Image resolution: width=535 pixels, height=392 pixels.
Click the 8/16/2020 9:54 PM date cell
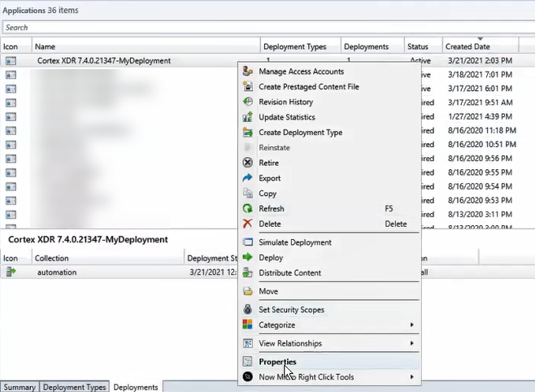480,186
